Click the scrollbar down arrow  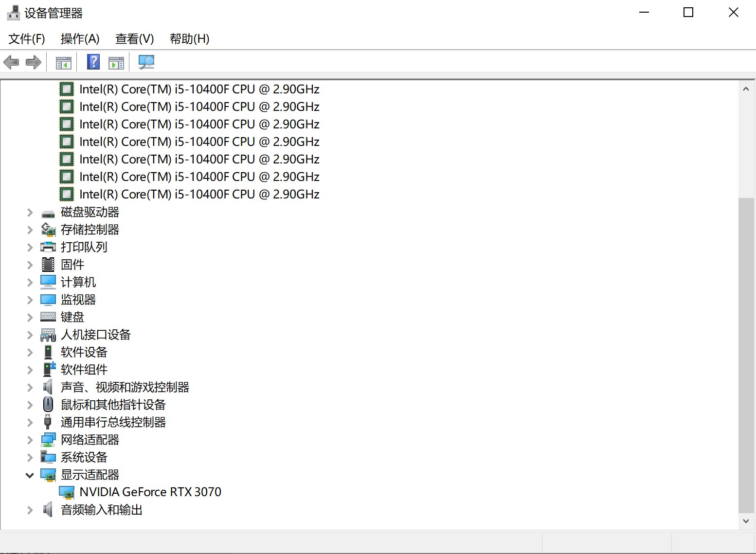pos(746,521)
